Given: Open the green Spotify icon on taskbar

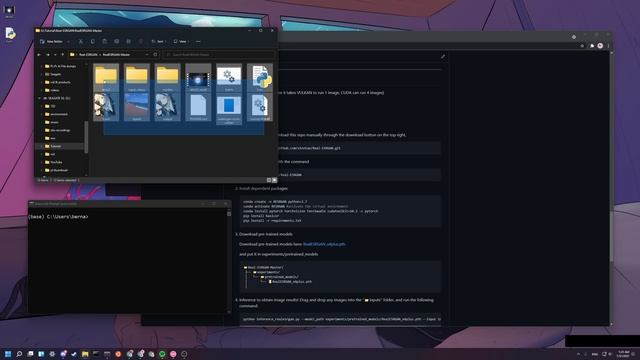Looking at the screenshot, I should [x=162, y=354].
